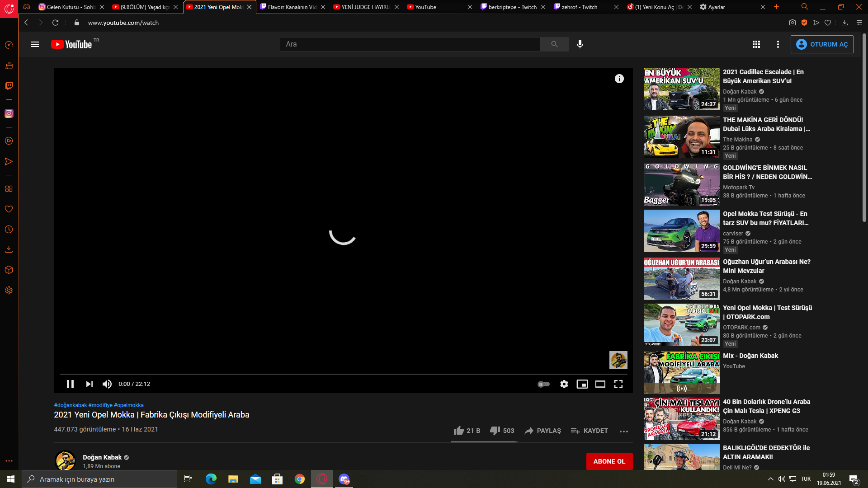
Task: Click the video progress bar
Action: (x=343, y=374)
